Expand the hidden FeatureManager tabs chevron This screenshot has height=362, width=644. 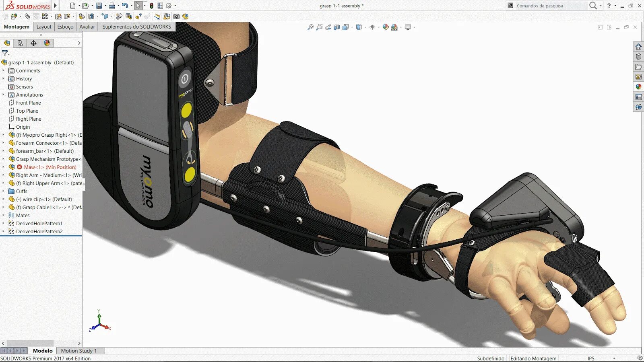point(79,43)
